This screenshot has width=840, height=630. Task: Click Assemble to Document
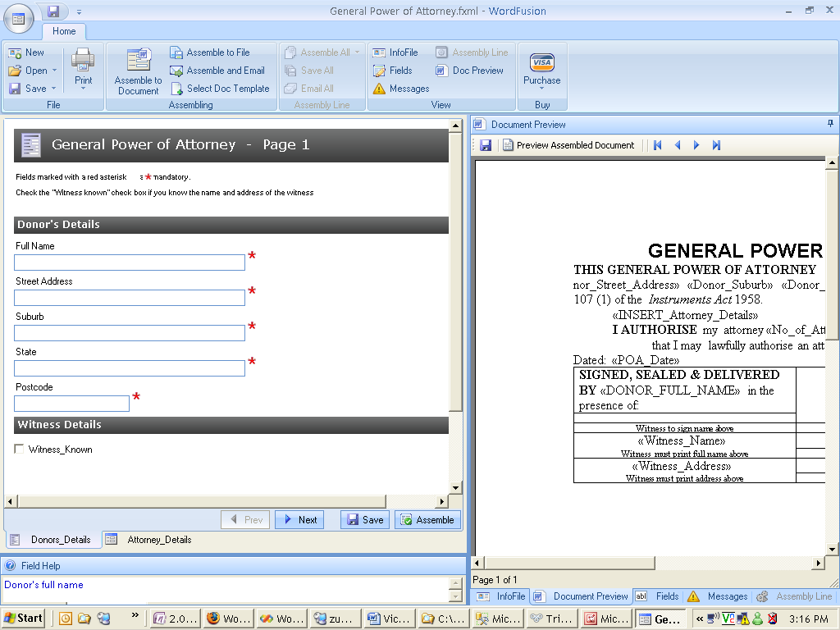coord(138,72)
